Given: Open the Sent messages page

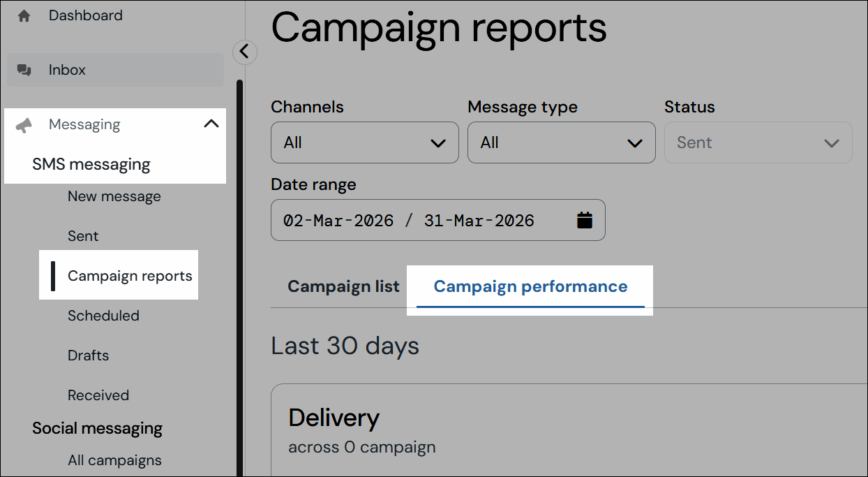Looking at the screenshot, I should click(83, 236).
